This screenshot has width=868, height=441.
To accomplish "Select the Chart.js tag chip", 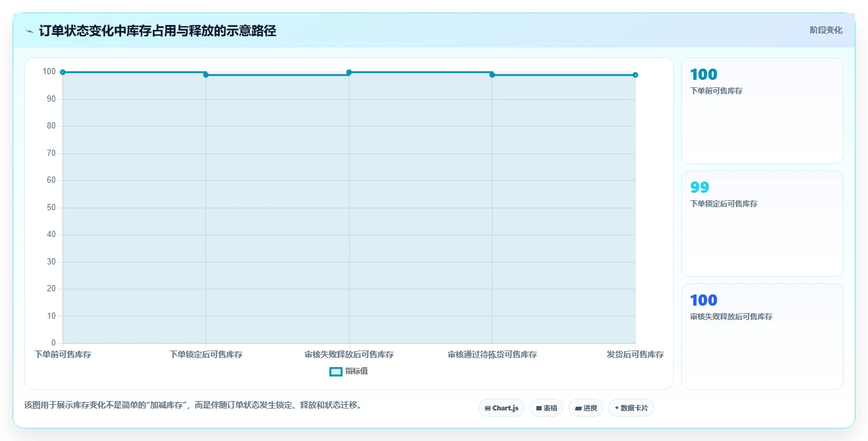I will point(501,408).
